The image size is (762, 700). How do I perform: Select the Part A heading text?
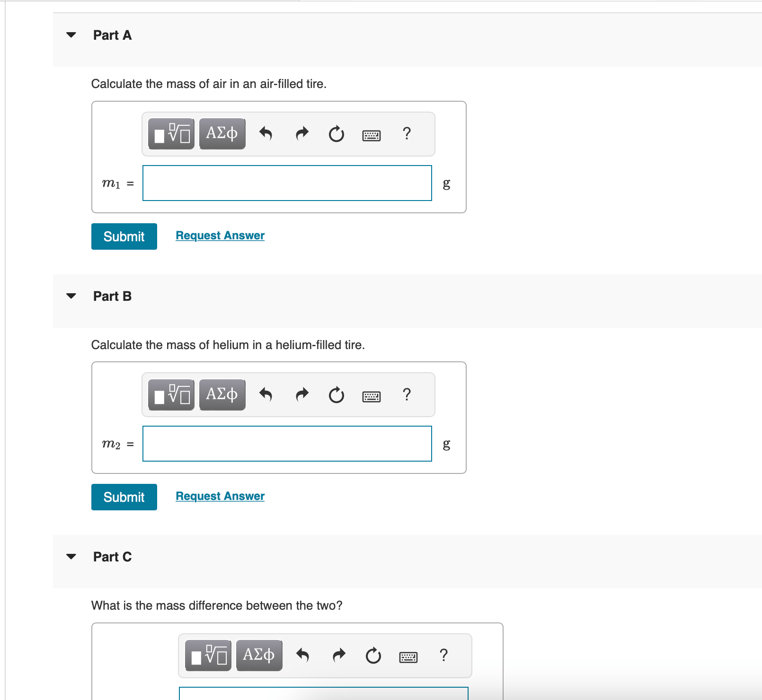[x=112, y=35]
